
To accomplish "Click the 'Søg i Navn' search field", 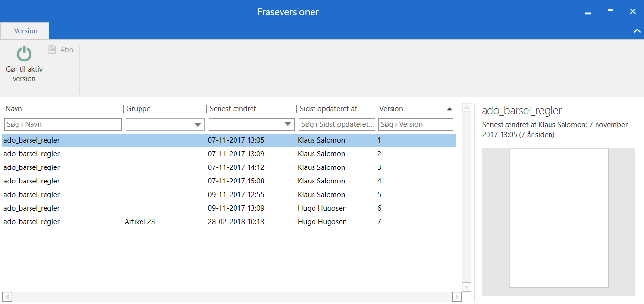I will 63,124.
